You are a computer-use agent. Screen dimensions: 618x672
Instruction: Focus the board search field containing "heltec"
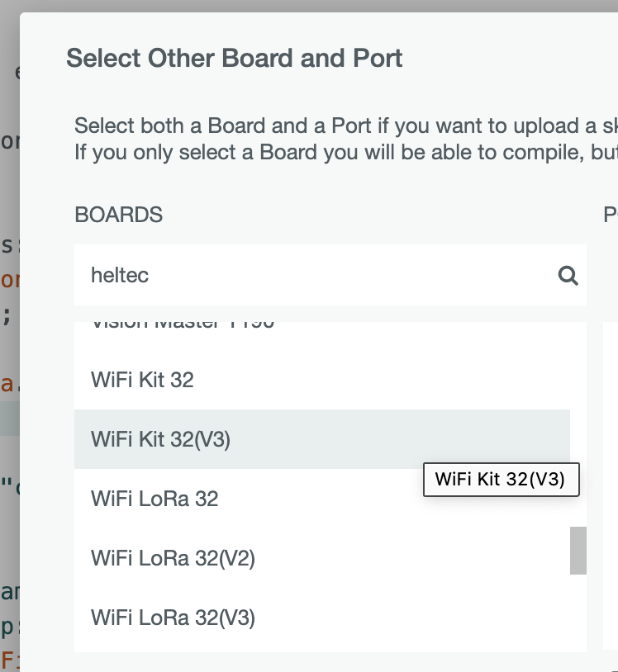(314, 275)
